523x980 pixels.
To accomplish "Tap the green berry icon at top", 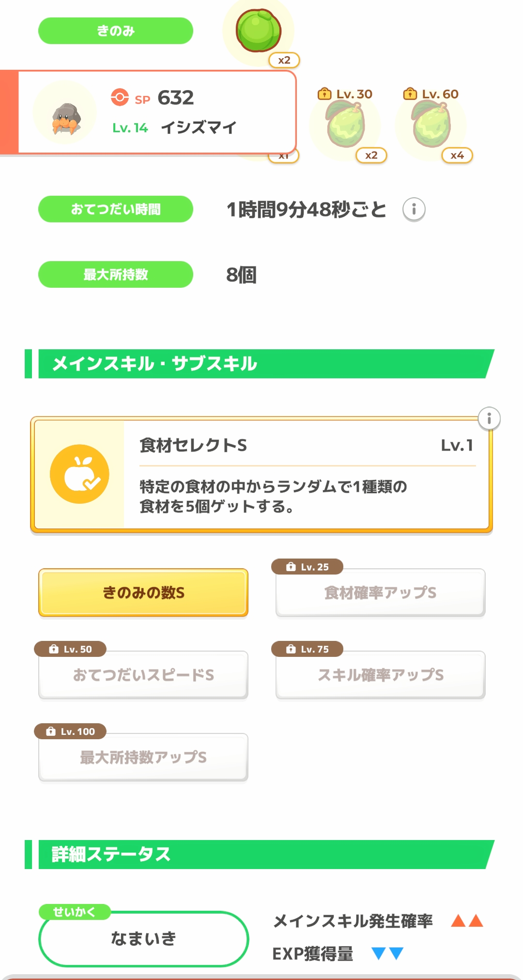I will pos(258,31).
